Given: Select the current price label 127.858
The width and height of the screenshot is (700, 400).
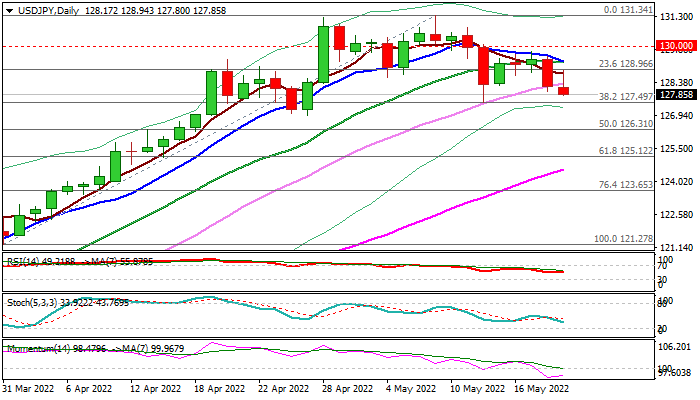Looking at the screenshot, I should [x=676, y=95].
